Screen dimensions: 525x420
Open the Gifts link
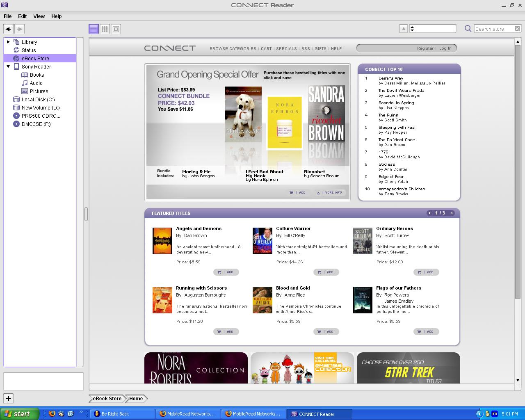[x=320, y=48]
